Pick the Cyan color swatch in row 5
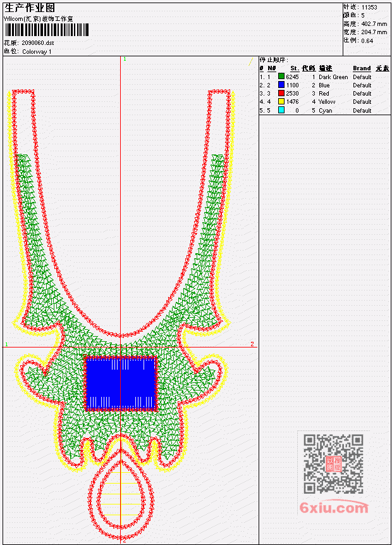This screenshot has width=392, height=545. (281, 110)
